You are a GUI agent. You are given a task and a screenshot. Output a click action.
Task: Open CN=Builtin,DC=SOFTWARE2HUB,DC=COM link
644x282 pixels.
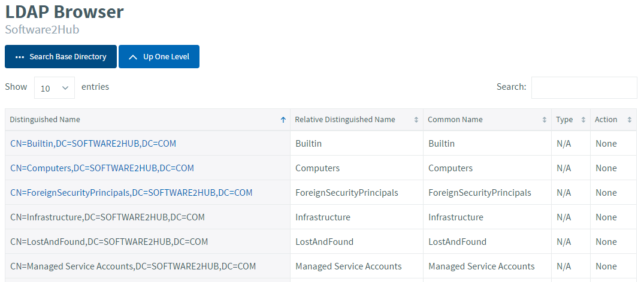pyautogui.click(x=93, y=144)
